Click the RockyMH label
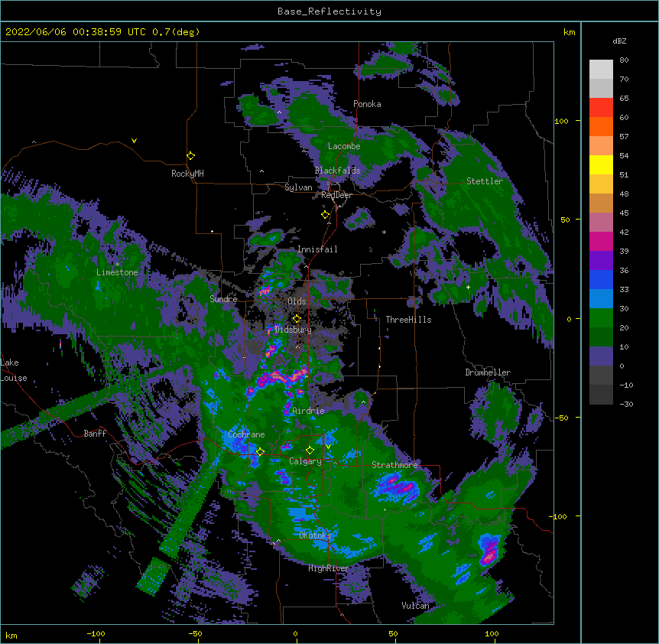 point(187,174)
